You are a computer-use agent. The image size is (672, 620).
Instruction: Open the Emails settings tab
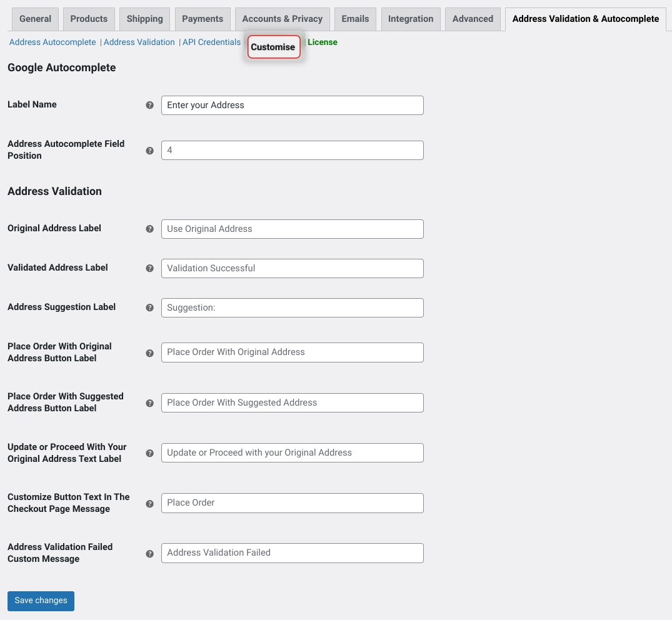[355, 19]
